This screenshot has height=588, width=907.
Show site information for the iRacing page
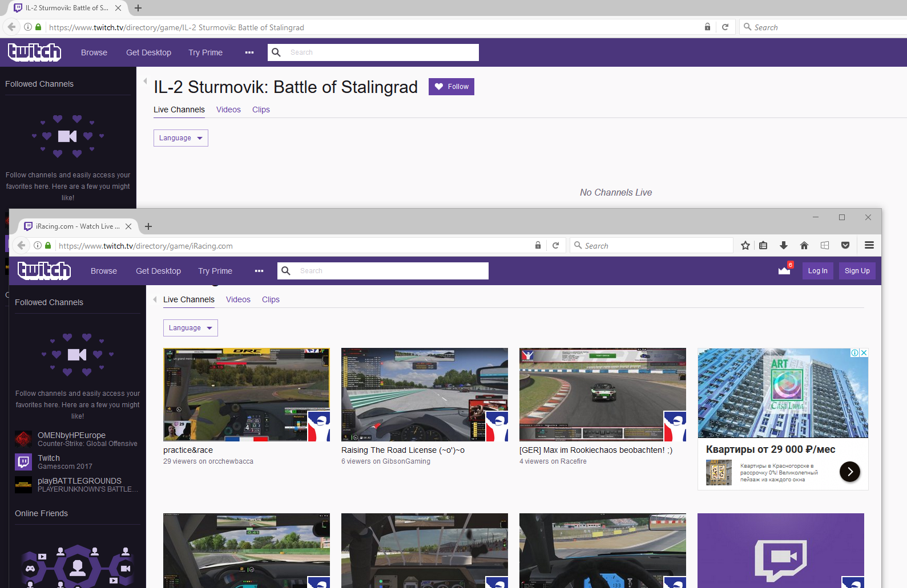pyautogui.click(x=38, y=245)
